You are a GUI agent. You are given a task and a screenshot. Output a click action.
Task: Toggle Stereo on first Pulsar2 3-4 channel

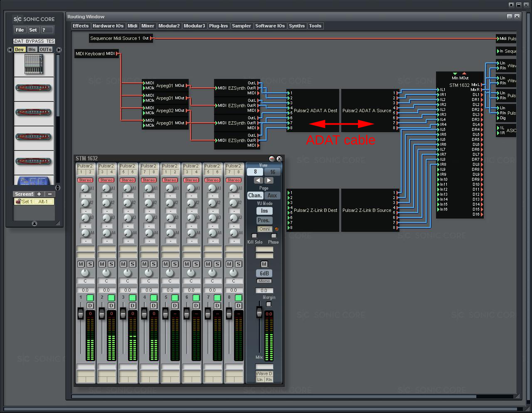[x=106, y=180]
